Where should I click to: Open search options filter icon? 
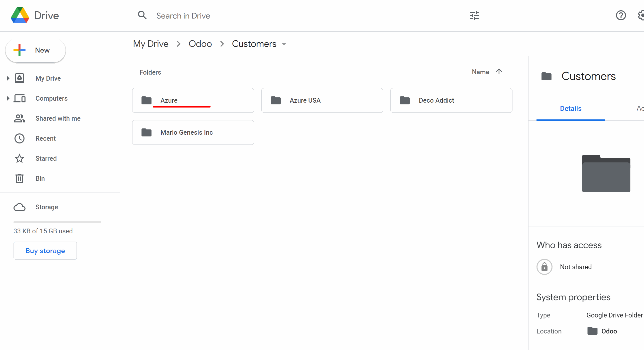point(474,15)
